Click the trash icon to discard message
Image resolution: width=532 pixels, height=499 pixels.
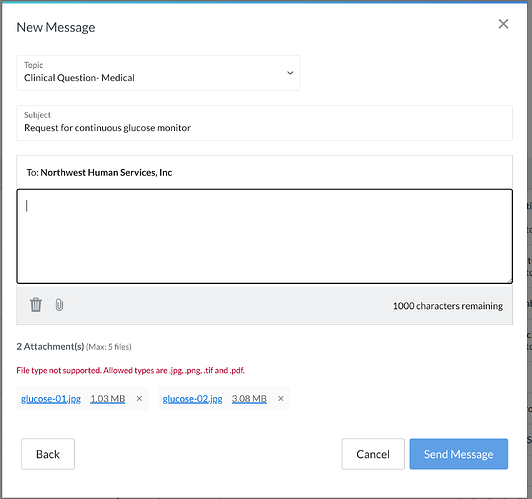click(x=36, y=305)
